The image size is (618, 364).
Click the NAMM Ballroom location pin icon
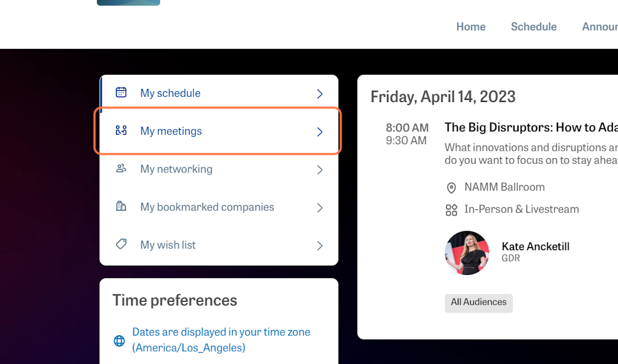451,187
